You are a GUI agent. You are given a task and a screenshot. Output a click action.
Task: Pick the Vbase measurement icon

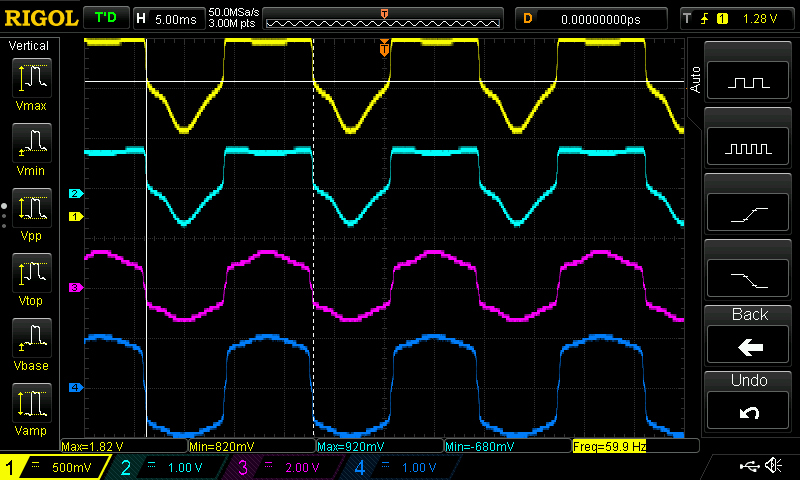point(33,345)
